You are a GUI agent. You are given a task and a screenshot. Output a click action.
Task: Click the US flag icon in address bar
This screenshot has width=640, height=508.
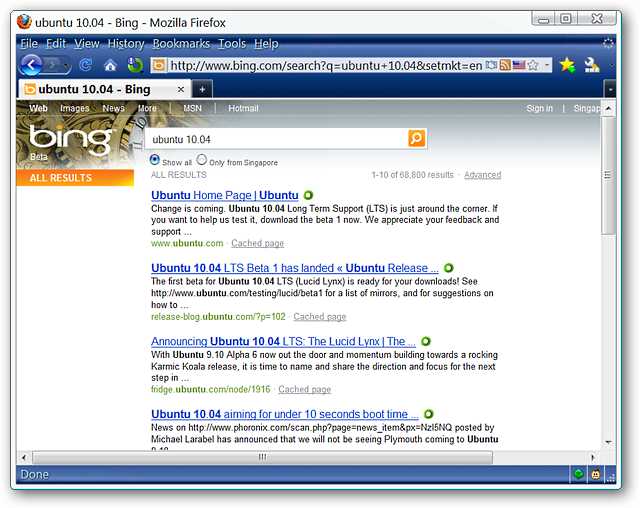519,65
